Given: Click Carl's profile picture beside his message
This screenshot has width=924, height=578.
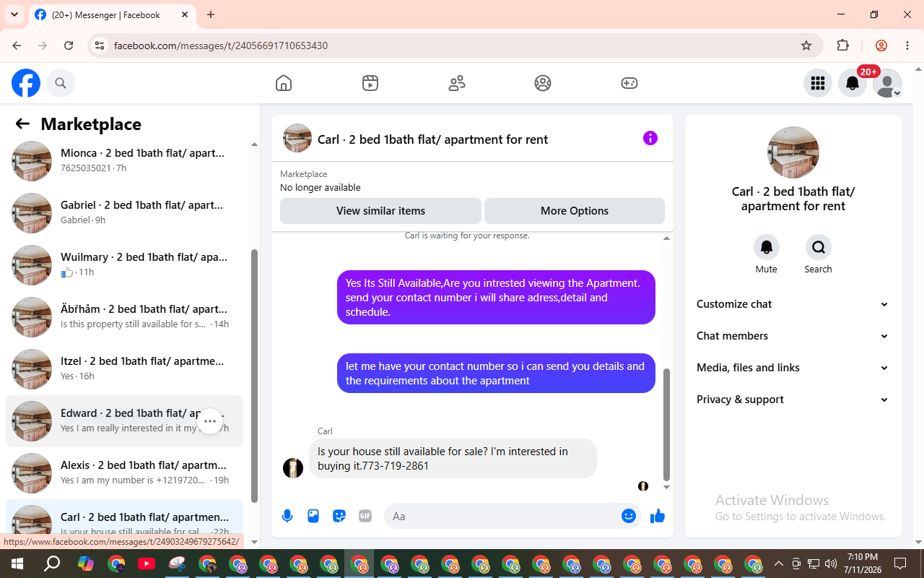Looking at the screenshot, I should click(293, 468).
